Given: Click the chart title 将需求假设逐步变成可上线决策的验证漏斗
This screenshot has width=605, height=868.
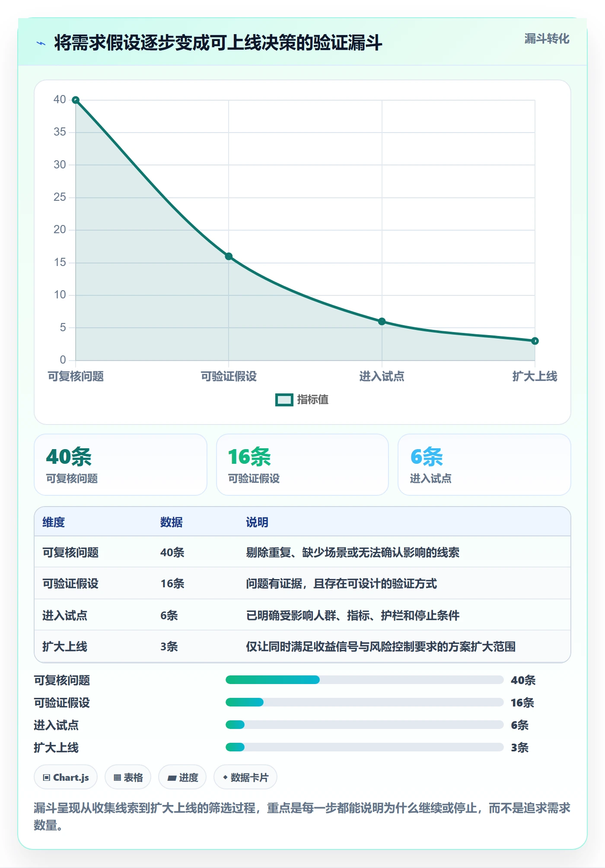Looking at the screenshot, I should point(218,43).
